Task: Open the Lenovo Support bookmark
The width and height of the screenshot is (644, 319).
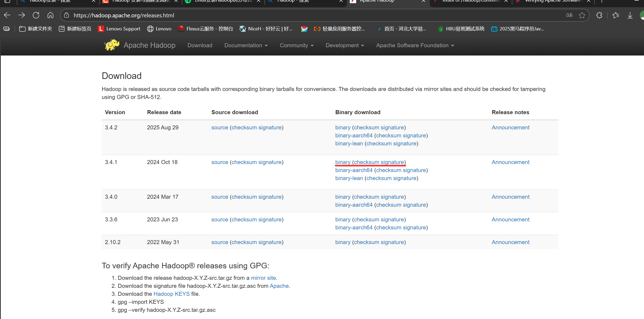Action: pyautogui.click(x=119, y=29)
